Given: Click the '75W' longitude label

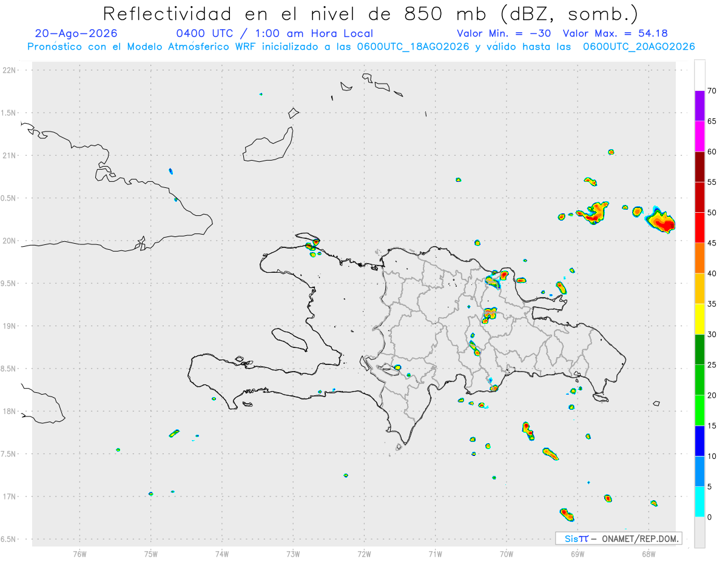Looking at the screenshot, I should tap(151, 553).
